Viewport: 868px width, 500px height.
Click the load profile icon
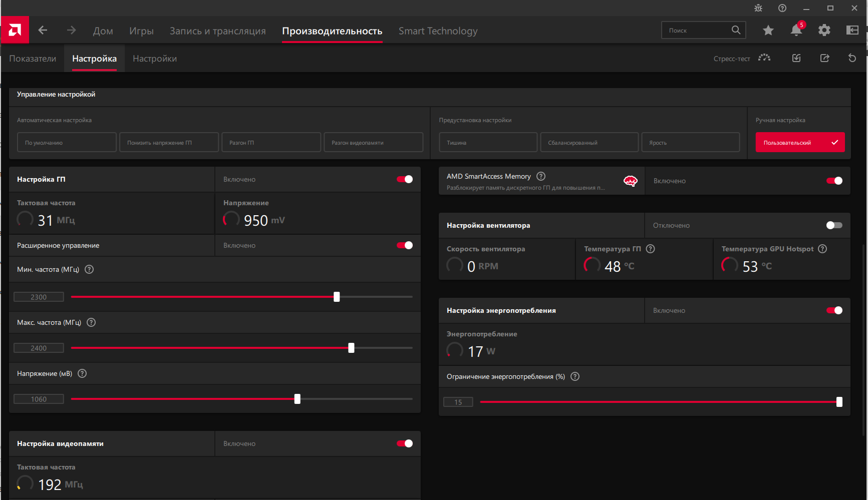click(796, 58)
